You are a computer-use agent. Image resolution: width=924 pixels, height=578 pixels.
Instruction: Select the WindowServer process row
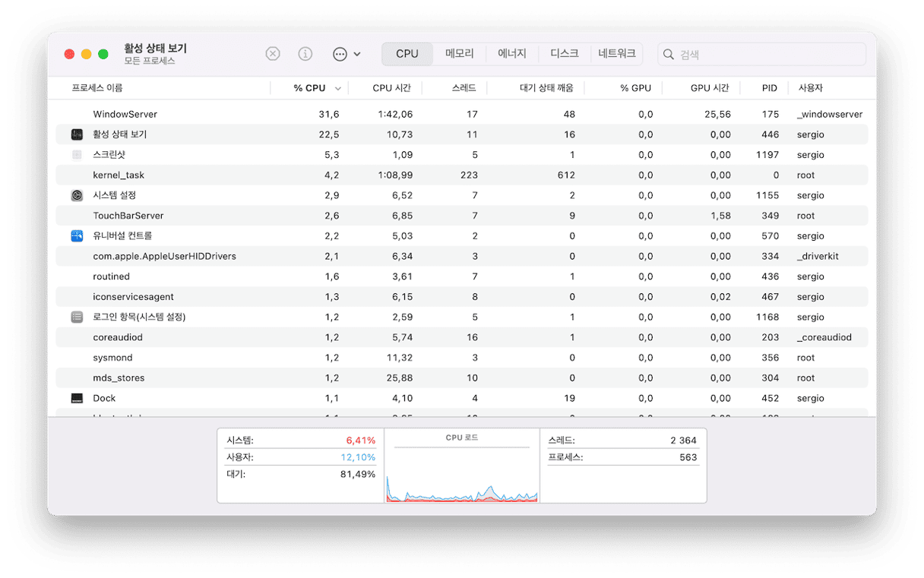(462, 114)
